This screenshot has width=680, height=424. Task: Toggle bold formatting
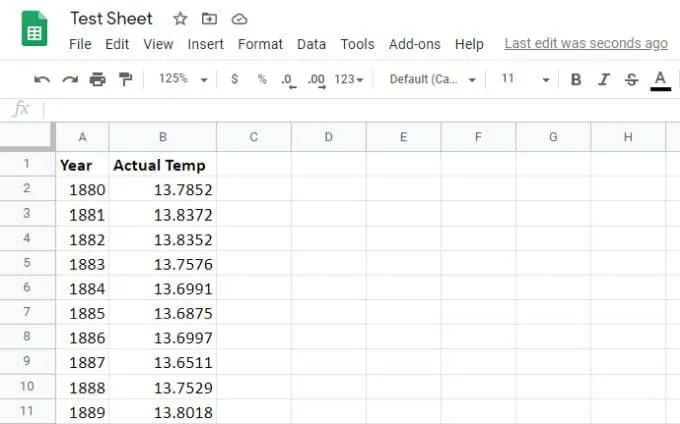pyautogui.click(x=576, y=79)
